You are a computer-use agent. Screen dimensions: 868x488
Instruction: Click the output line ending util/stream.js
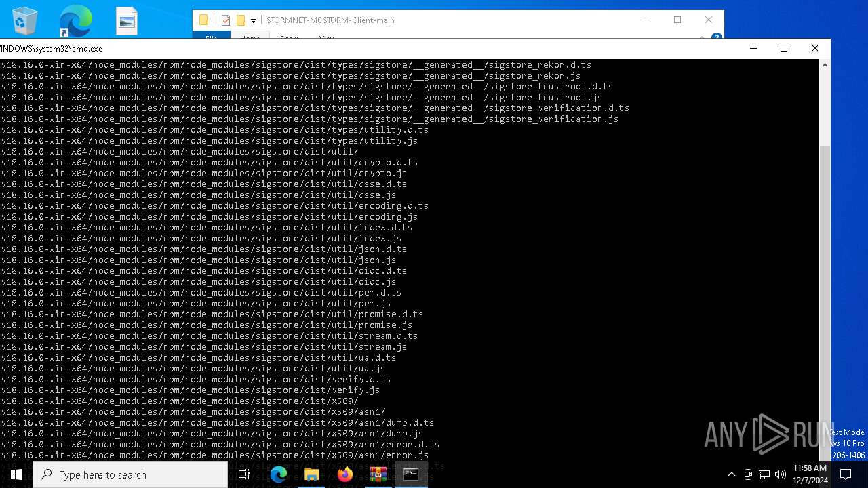[x=203, y=347]
